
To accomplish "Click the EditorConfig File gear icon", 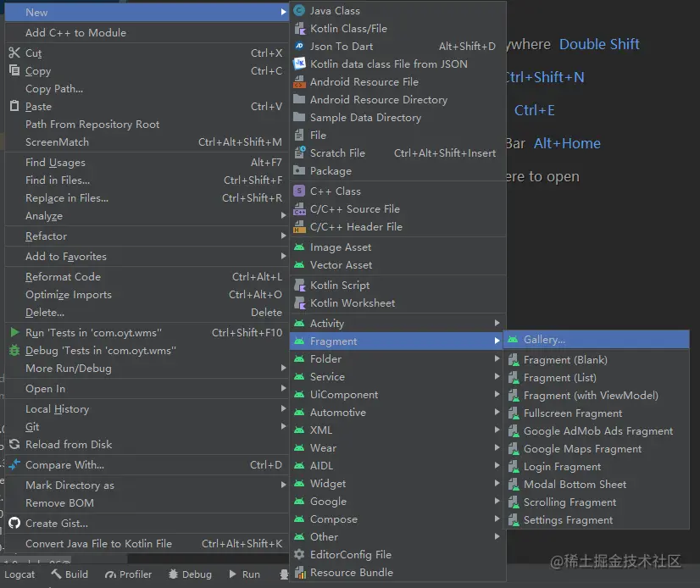I will pos(299,554).
